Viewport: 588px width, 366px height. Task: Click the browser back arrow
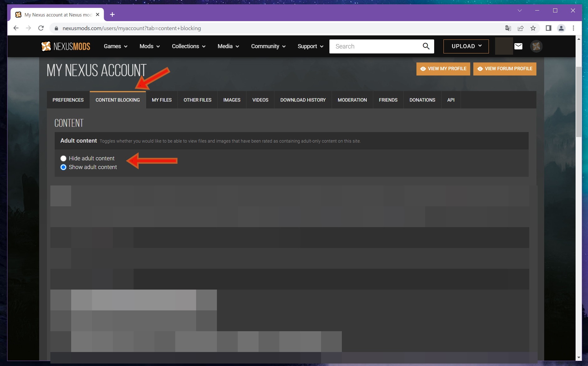(x=16, y=28)
